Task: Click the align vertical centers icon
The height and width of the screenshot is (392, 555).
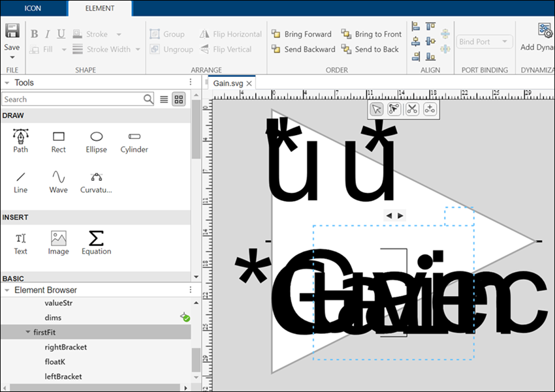Action: coord(430,41)
